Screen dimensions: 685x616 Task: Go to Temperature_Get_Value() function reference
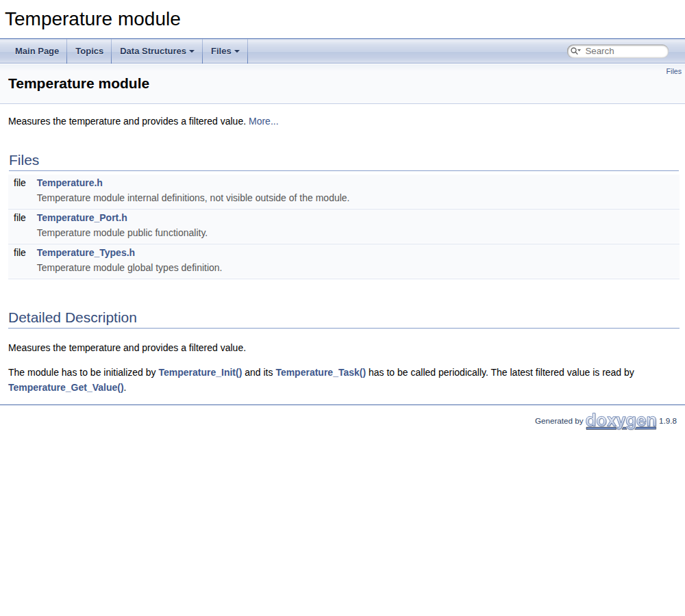66,387
